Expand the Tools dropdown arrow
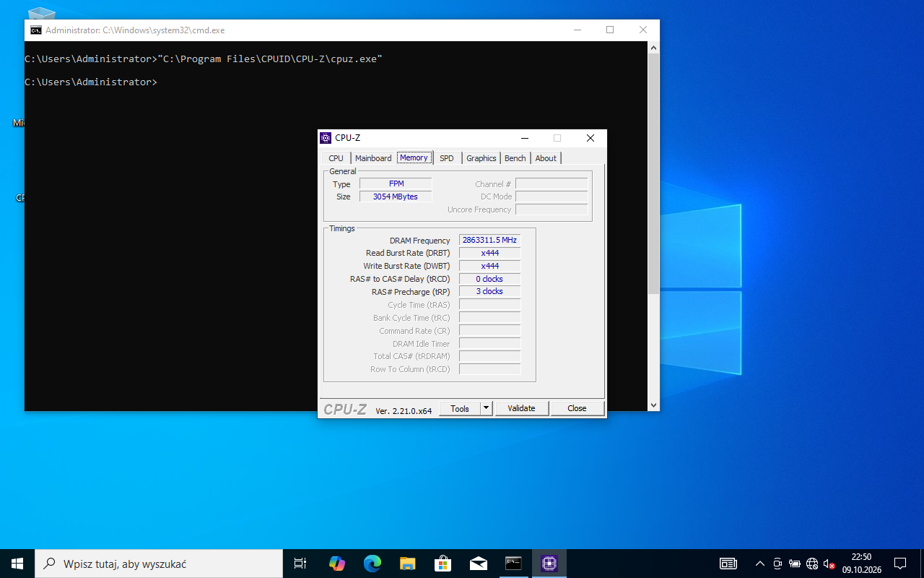The width and height of the screenshot is (924, 578). 487,408
